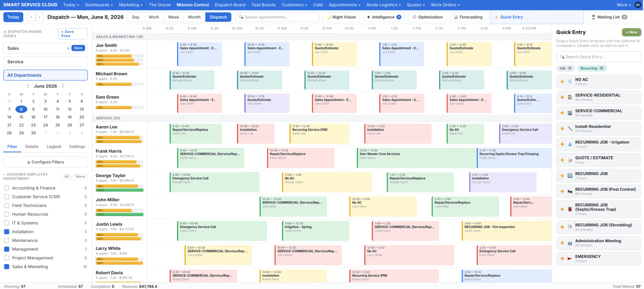The width and height of the screenshot is (644, 289).
Task: Uncheck Management department filter
Action: (x=6, y=249)
